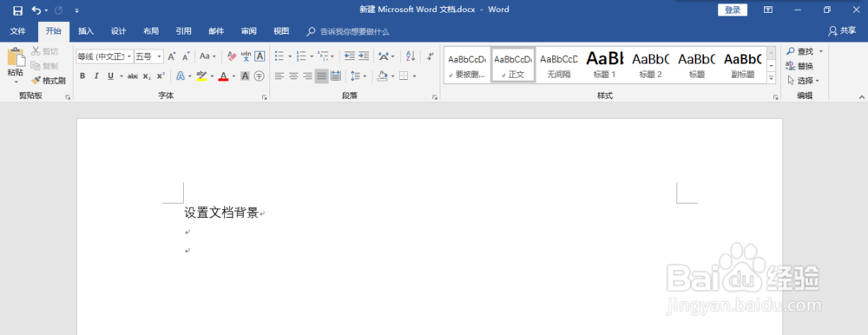
Task: Toggle strikethrough (abc) formatting
Action: (132, 76)
